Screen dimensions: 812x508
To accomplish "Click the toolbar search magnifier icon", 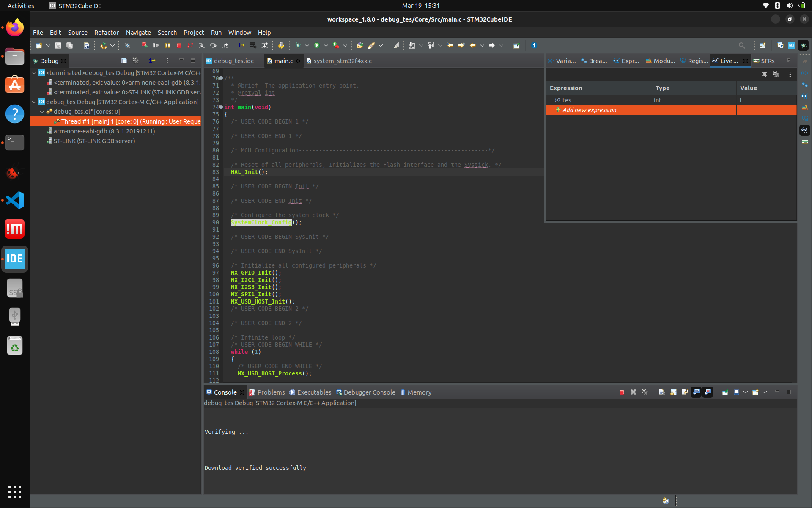I will pyautogui.click(x=742, y=45).
